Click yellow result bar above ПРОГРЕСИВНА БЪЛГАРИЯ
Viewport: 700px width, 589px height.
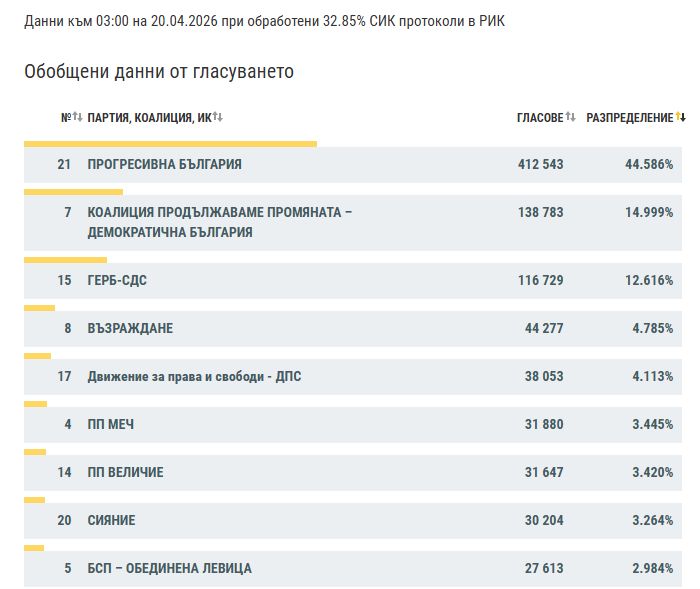[x=170, y=144]
